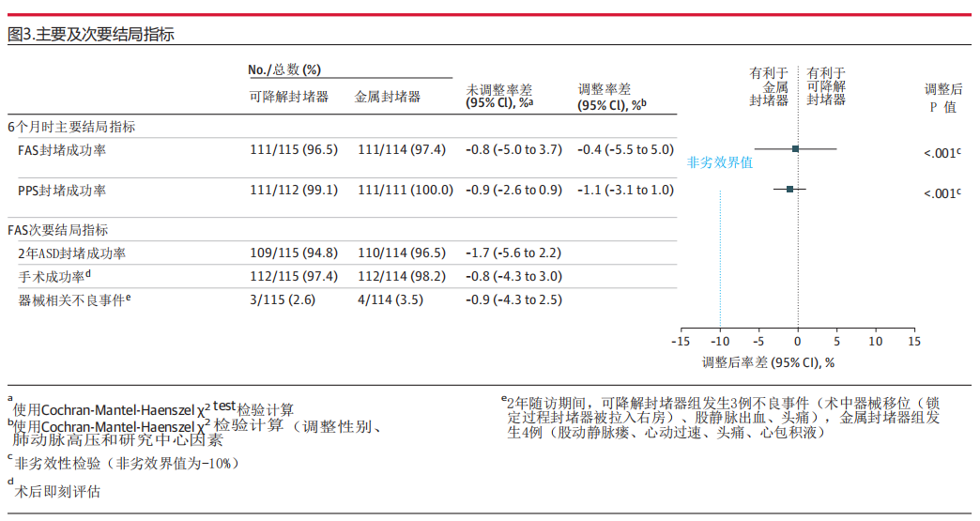Click the 手术成功率 row label

54,277
